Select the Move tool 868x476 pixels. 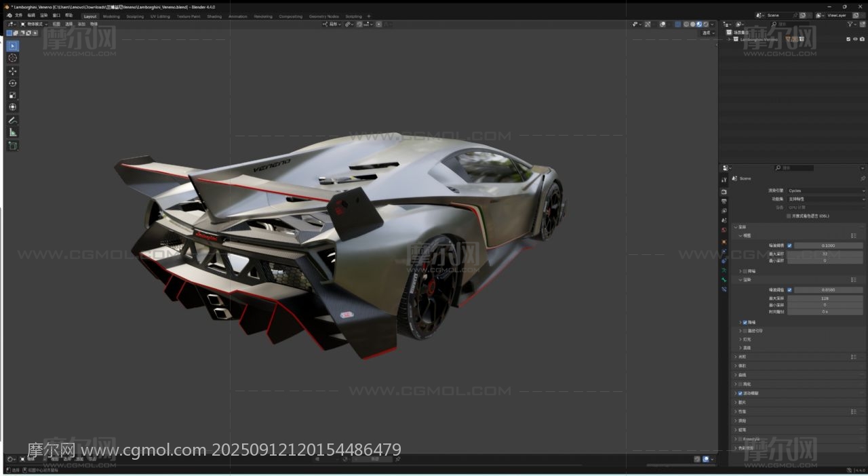[x=13, y=71]
